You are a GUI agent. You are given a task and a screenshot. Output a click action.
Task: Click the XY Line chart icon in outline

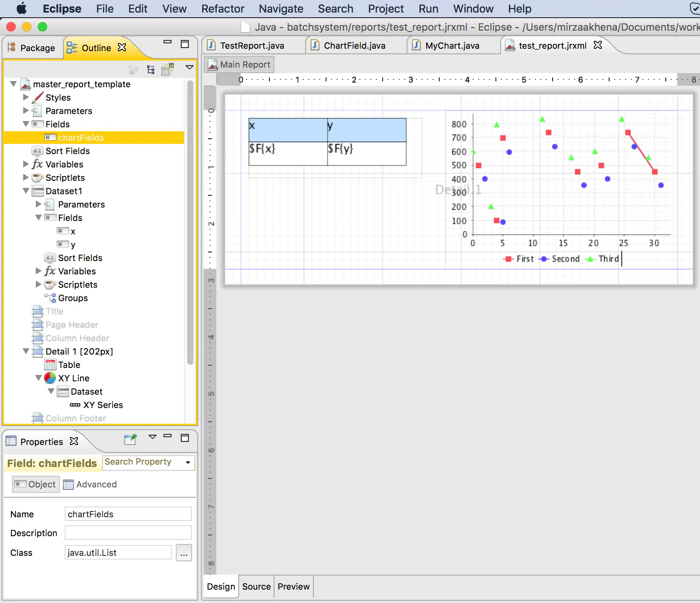50,378
